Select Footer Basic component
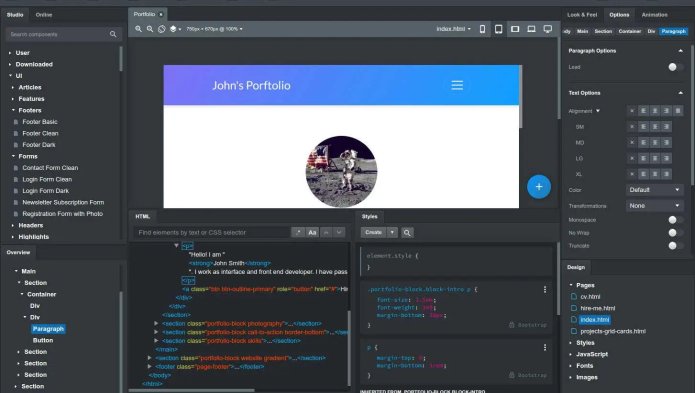695x393 pixels. tap(40, 122)
